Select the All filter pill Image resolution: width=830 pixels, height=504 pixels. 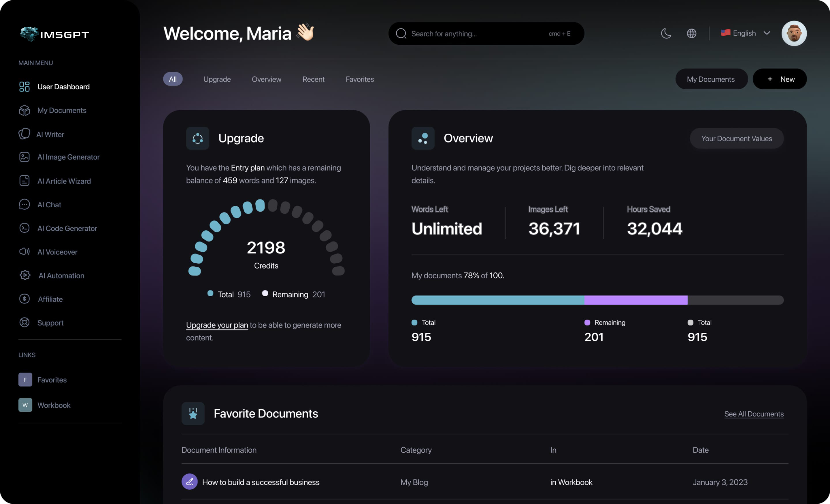pos(172,79)
